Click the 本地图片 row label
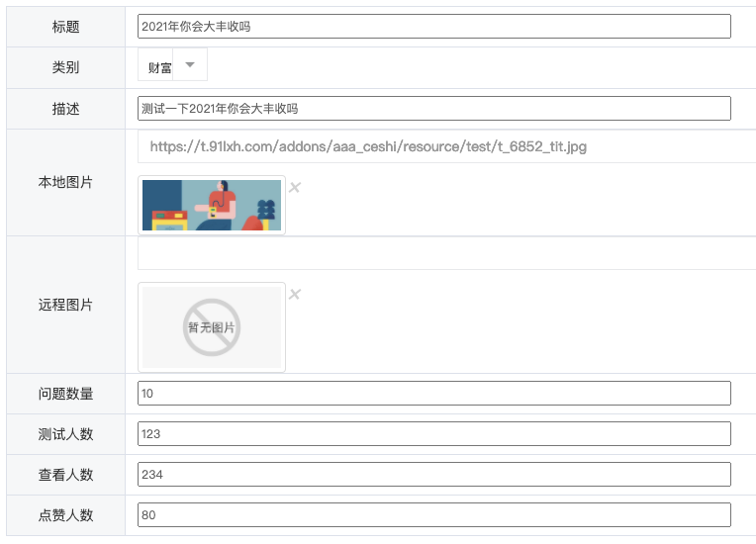Image resolution: width=756 pixels, height=544 pixels. click(x=65, y=182)
